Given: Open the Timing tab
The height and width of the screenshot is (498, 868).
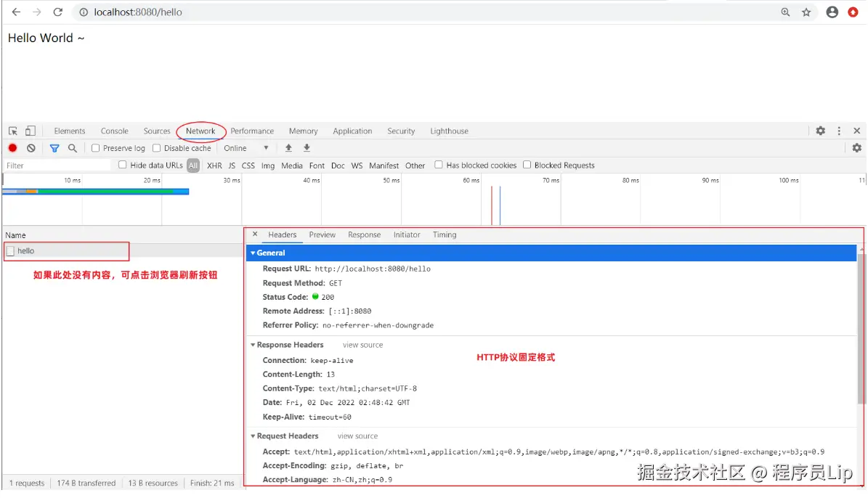Looking at the screenshot, I should coord(445,234).
